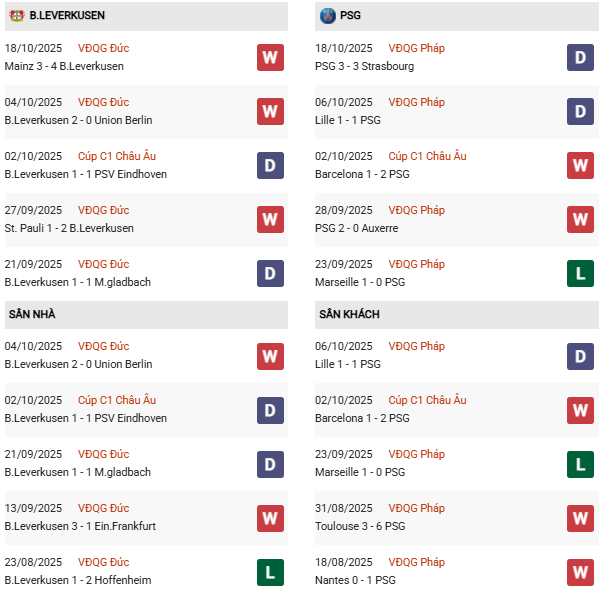Open VĐQG Pháp league link for 18/10/2025 PSG match
Image resolution: width=600 pixels, height=593 pixels.
419,48
